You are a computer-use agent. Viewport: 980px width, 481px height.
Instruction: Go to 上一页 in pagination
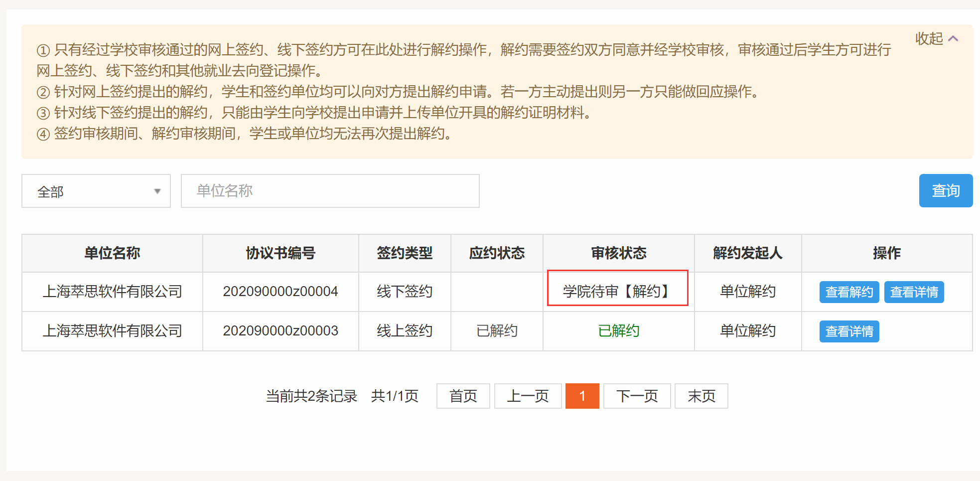pyautogui.click(x=528, y=396)
